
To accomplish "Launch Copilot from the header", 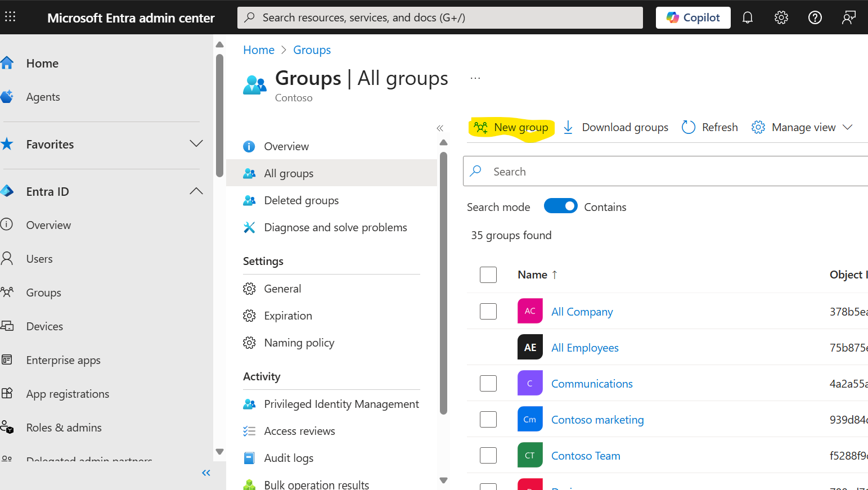I will 693,17.
